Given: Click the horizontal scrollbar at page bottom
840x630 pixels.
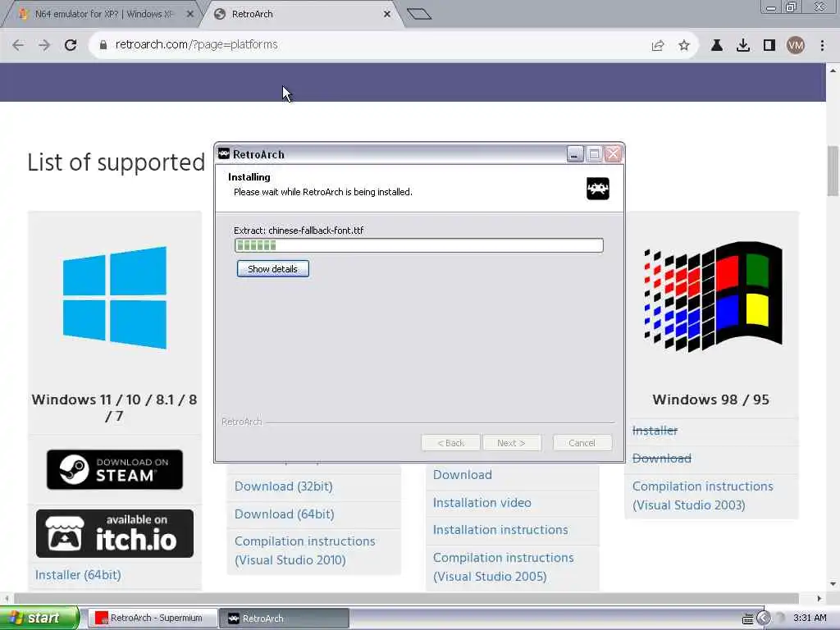Looking at the screenshot, I should [x=406, y=598].
